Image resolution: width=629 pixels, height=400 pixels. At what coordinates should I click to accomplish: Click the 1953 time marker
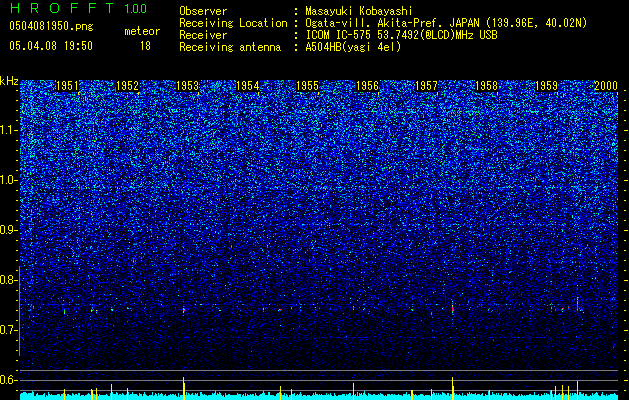click(187, 86)
